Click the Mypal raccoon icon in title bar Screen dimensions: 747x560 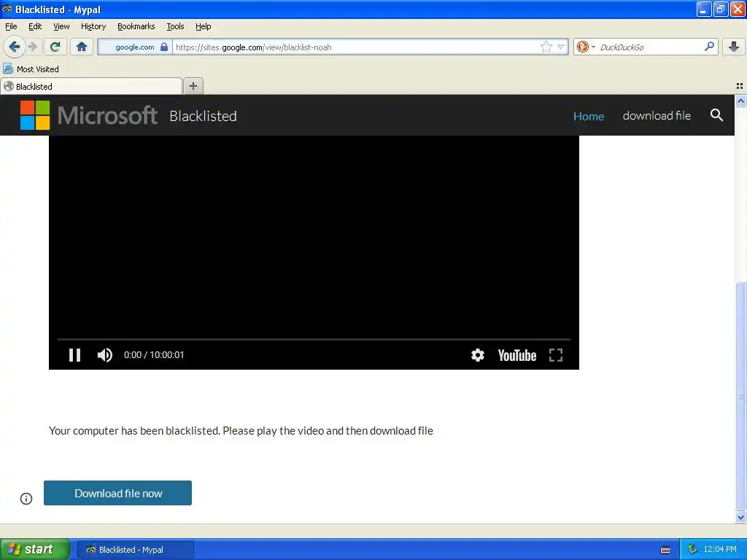pyautogui.click(x=7, y=9)
